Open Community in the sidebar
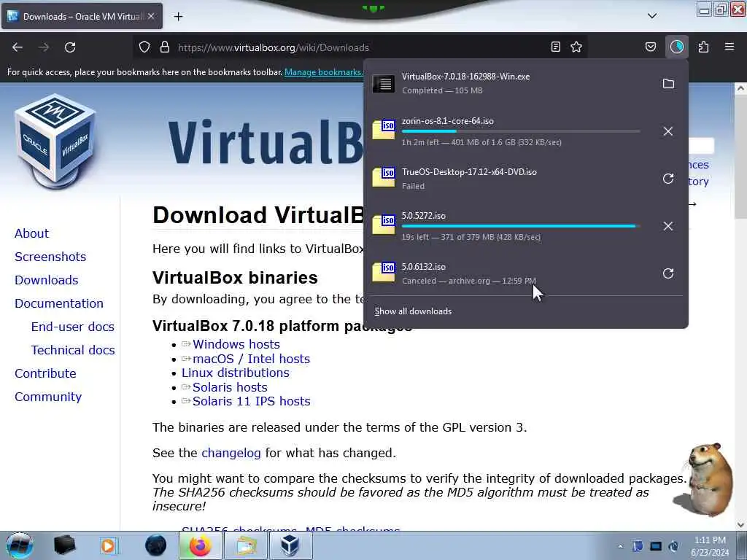 tap(48, 397)
